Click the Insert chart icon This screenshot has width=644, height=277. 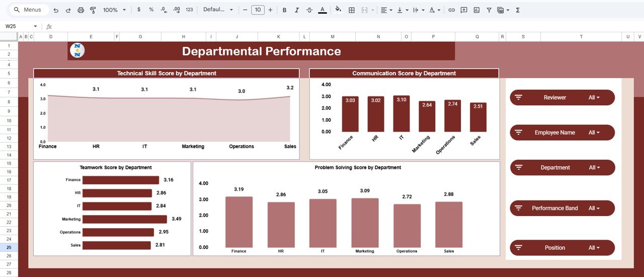click(476, 10)
